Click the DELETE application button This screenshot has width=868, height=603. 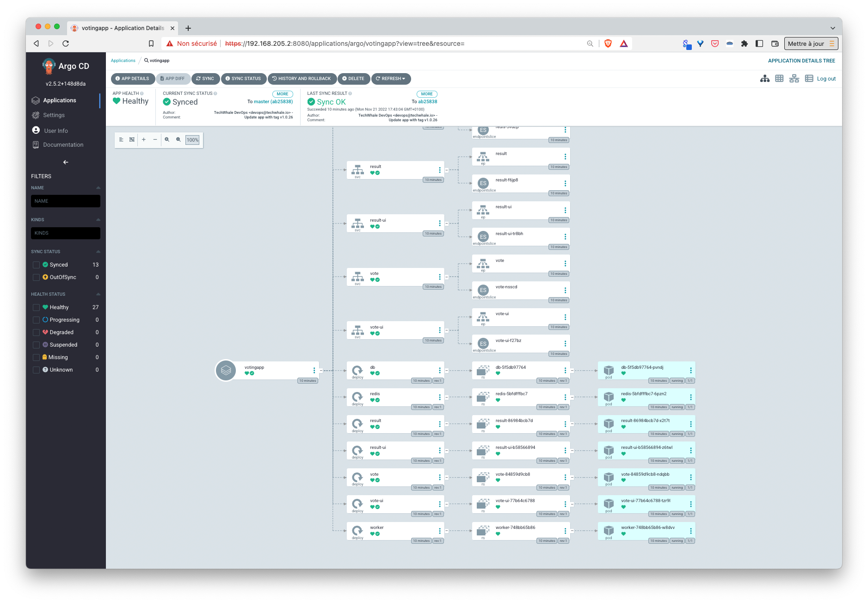[x=354, y=79]
